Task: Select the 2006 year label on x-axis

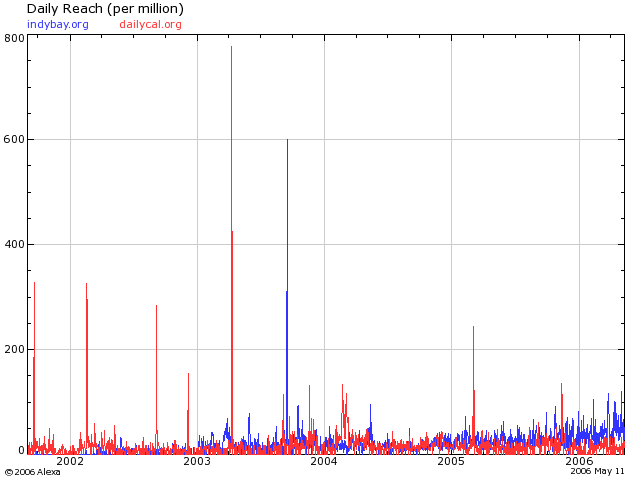Action: [x=579, y=462]
